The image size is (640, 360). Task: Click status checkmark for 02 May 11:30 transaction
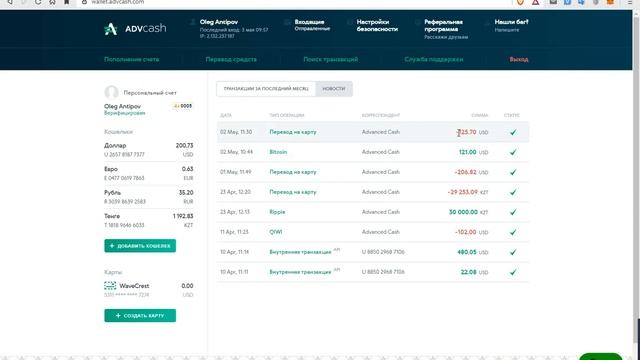[x=513, y=132]
